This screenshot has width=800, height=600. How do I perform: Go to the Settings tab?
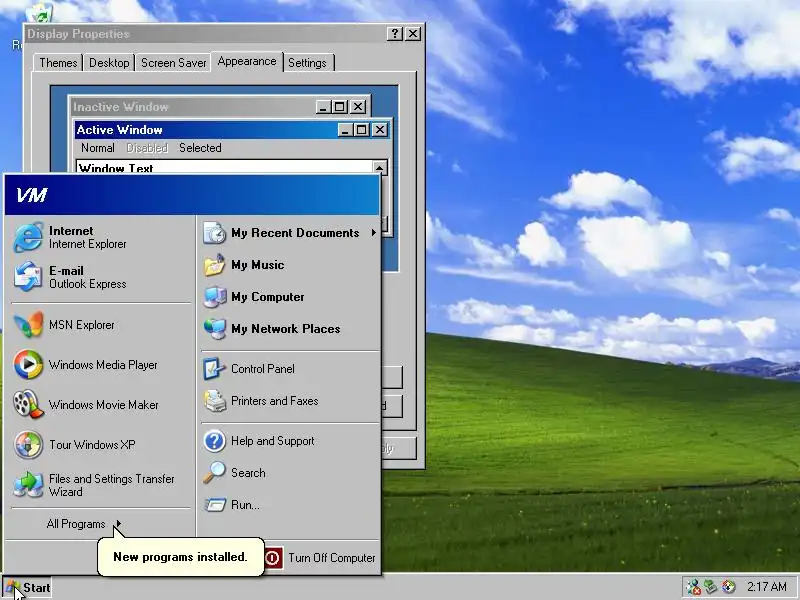click(x=307, y=63)
